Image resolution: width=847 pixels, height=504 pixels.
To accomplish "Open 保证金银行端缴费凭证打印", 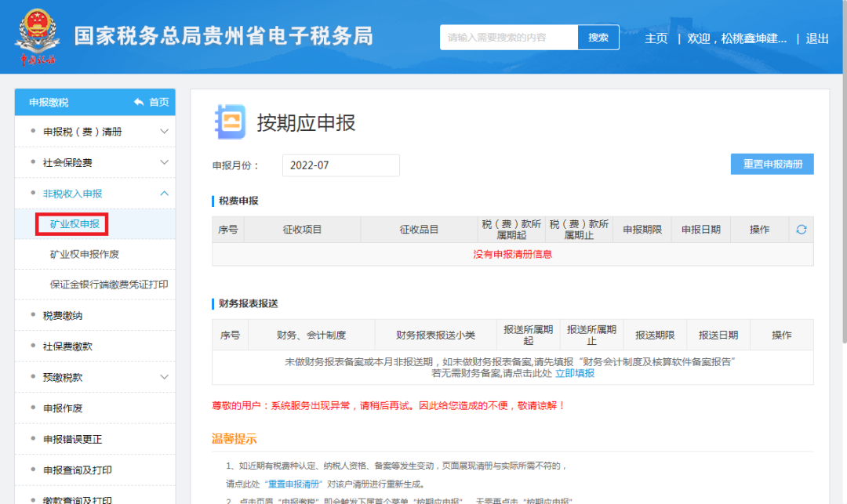I will 109,285.
